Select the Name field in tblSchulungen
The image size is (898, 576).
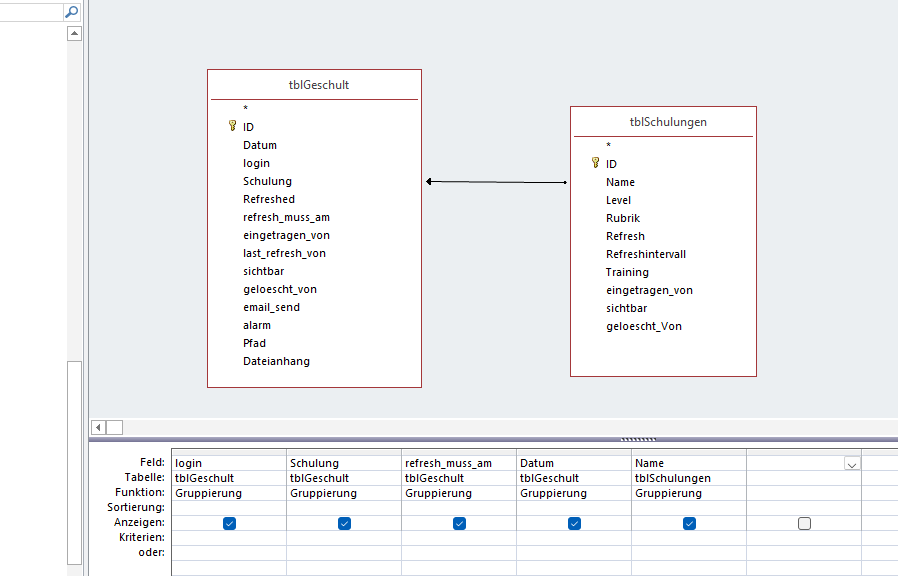click(x=620, y=182)
